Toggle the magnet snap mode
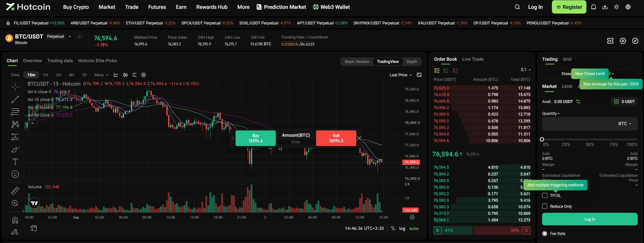Screen dimensions: 644x243 [x=15, y=220]
